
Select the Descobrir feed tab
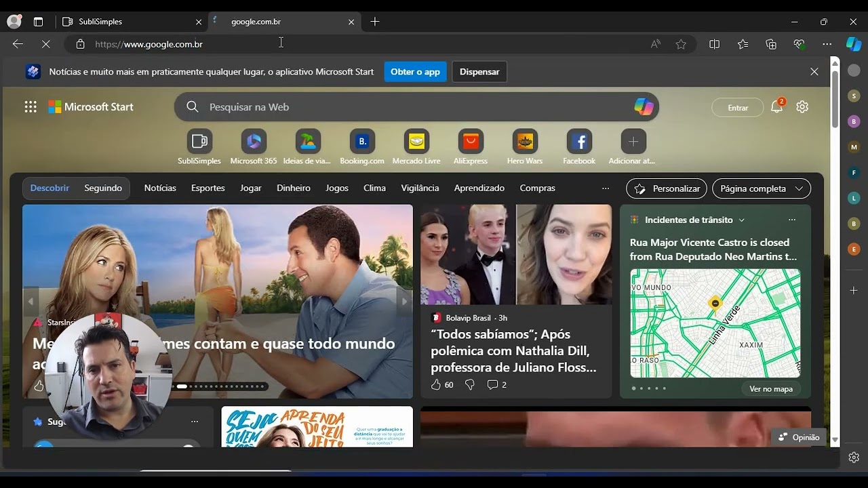point(50,188)
